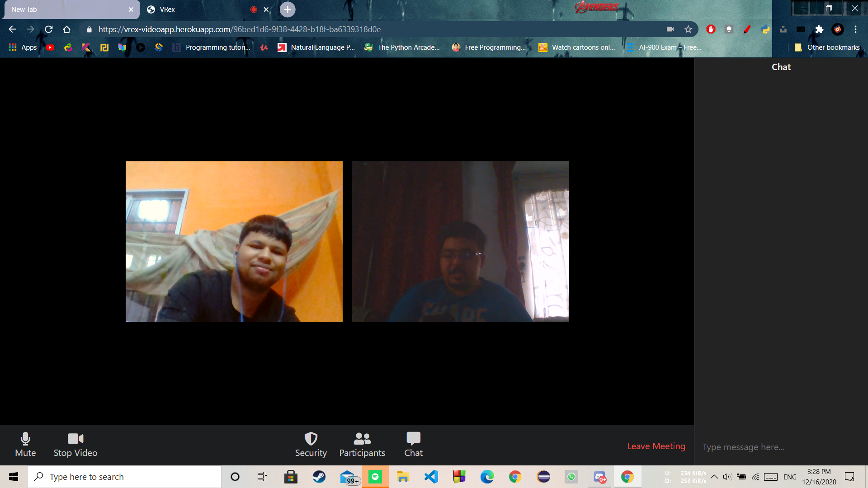The image size is (868, 488).
Task: Show hidden system tray icons chevron
Action: pyautogui.click(x=714, y=477)
